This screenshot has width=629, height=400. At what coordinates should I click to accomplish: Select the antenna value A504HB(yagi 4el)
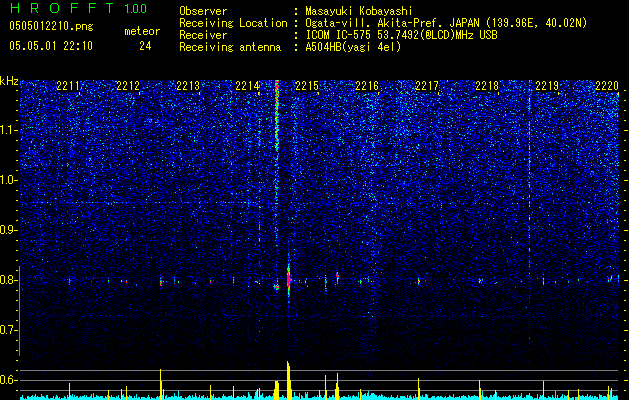(x=353, y=47)
